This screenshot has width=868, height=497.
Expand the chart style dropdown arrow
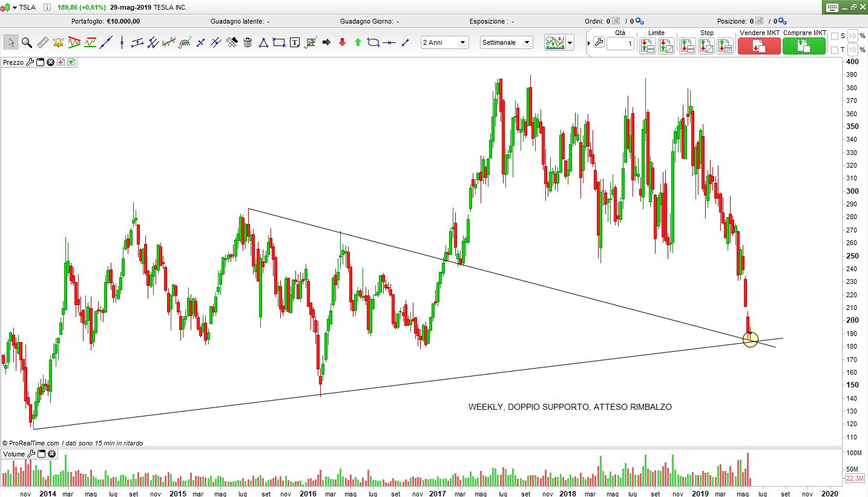570,44
